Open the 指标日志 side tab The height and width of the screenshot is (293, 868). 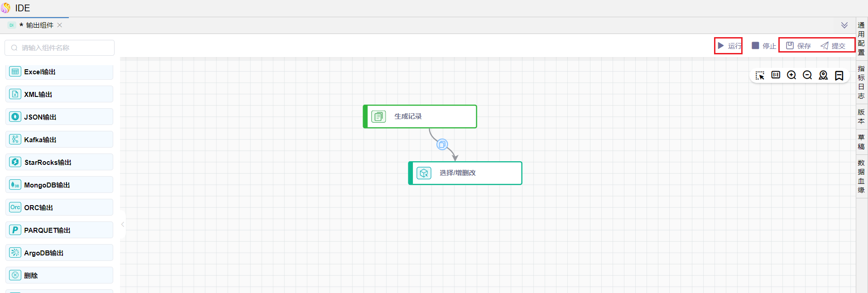point(861,82)
